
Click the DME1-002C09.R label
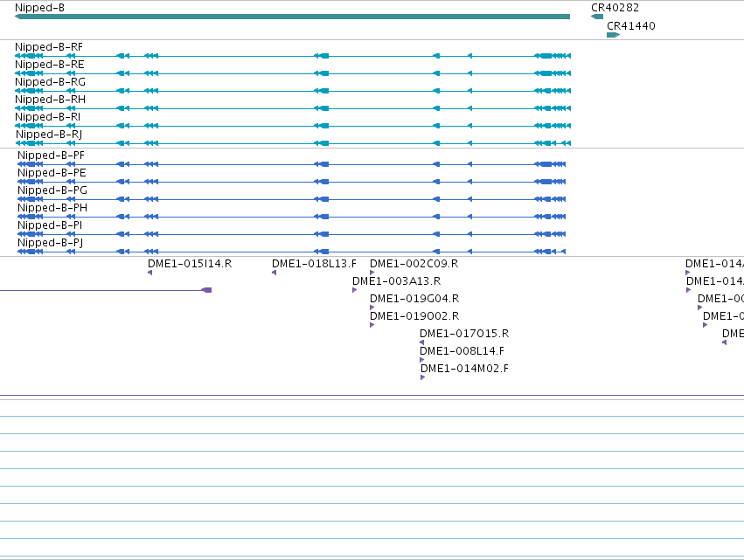[x=414, y=264]
